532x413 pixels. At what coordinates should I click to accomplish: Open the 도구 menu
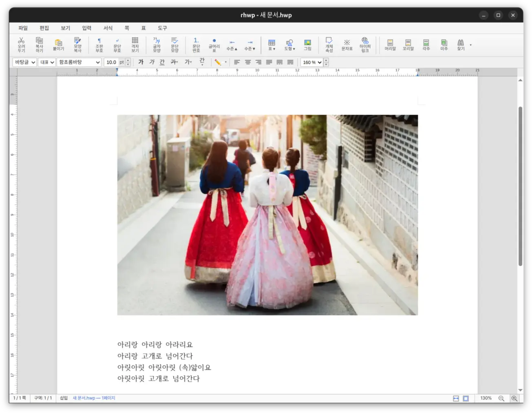[x=162, y=28]
